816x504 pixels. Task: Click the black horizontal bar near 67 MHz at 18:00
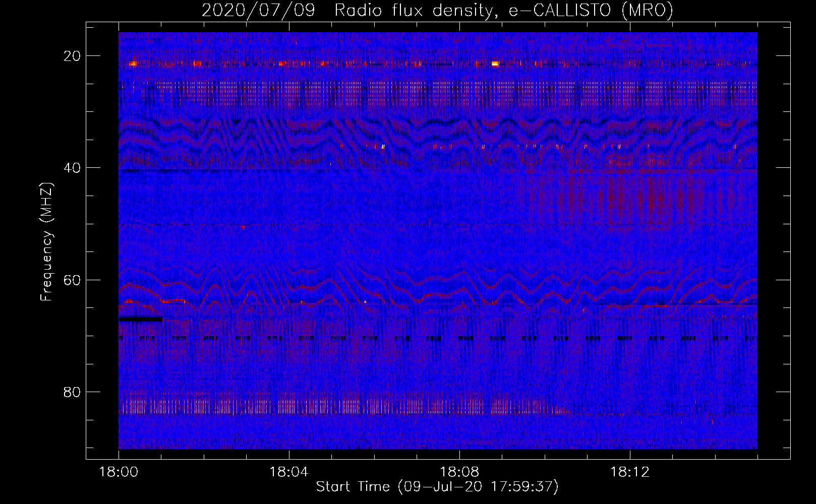141,319
